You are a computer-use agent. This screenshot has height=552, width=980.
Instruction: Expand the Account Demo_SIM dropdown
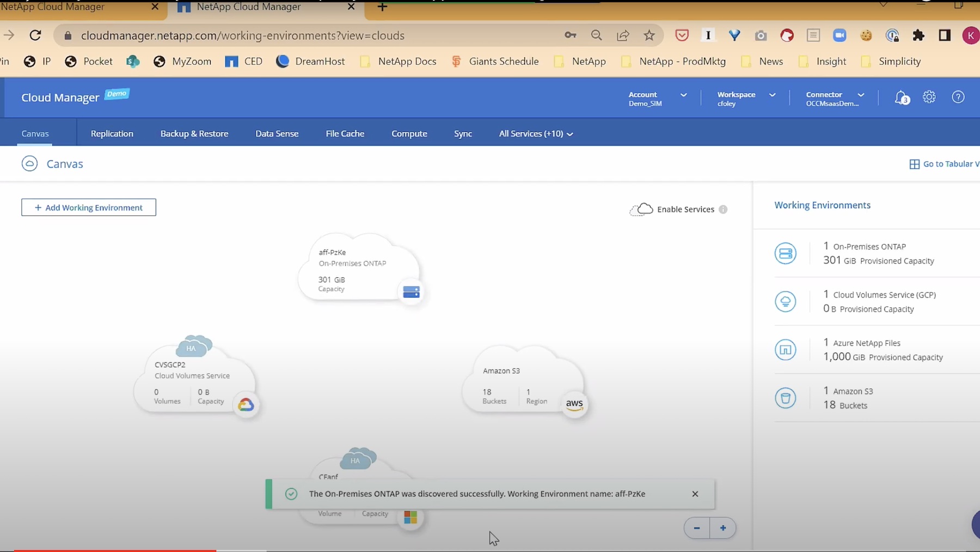coord(657,98)
